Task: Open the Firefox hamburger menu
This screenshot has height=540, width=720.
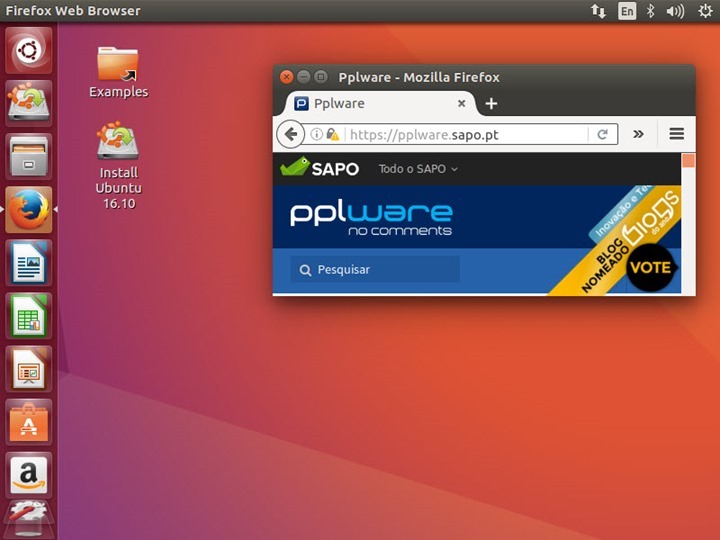Action: tap(676, 134)
